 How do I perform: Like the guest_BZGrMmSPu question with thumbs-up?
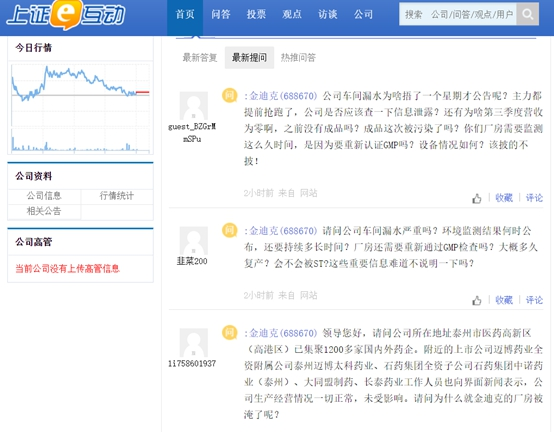point(477,199)
